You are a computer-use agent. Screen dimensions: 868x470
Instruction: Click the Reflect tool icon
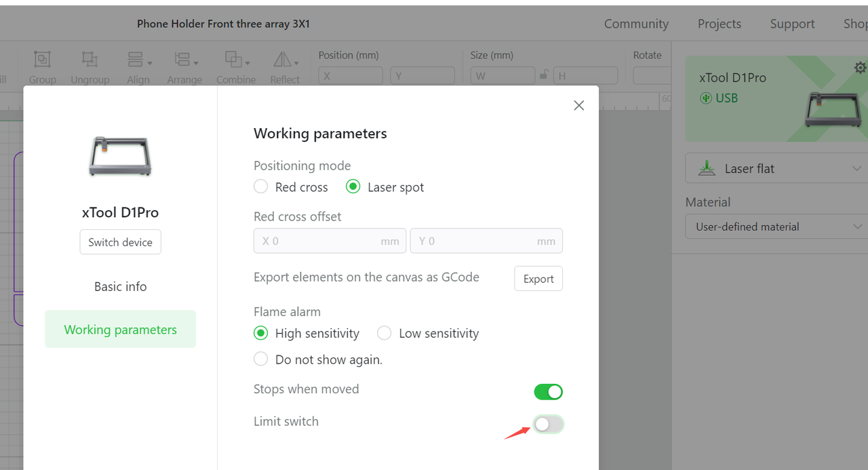coord(284,60)
